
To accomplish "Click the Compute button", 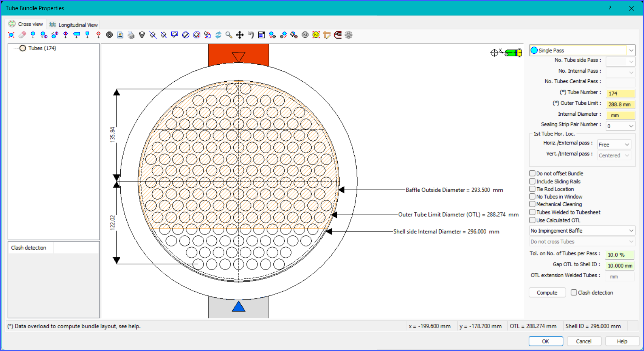I will point(547,292).
